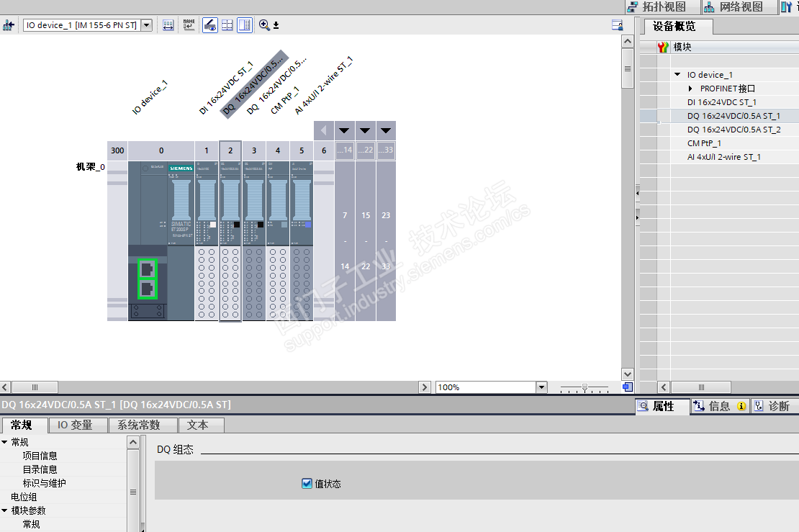This screenshot has height=532, width=799.
Task: Open the 100% zoom level dropdown
Action: tap(541, 387)
